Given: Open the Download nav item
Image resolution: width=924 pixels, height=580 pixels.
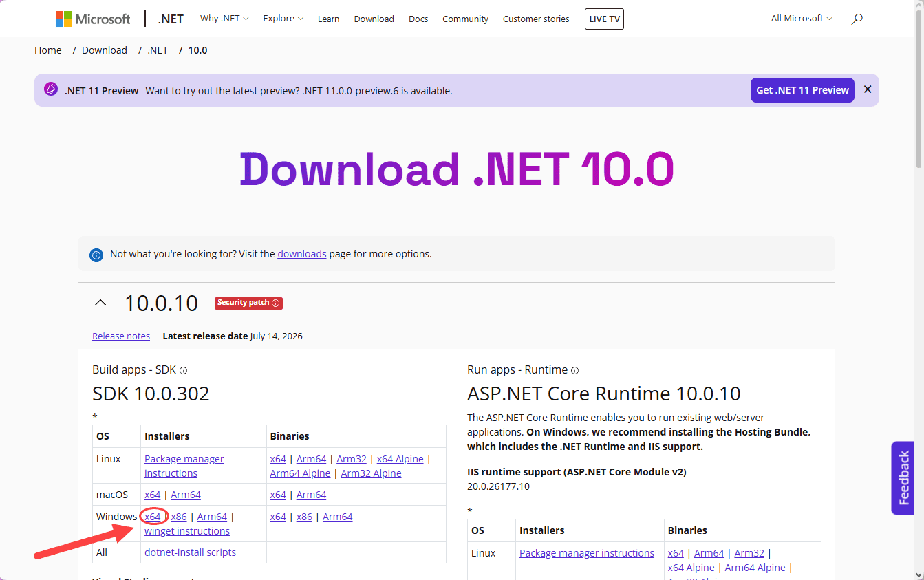Looking at the screenshot, I should [374, 19].
